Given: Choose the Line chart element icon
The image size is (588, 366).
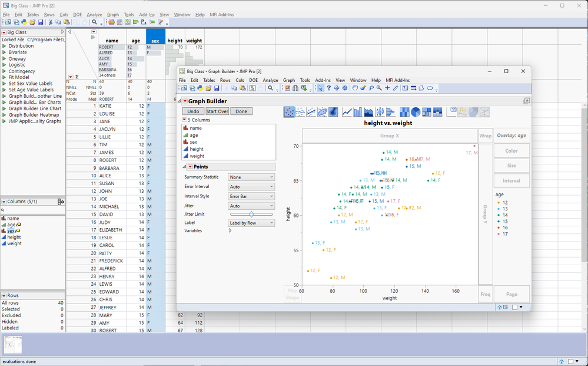Looking at the screenshot, I should click(x=347, y=112).
